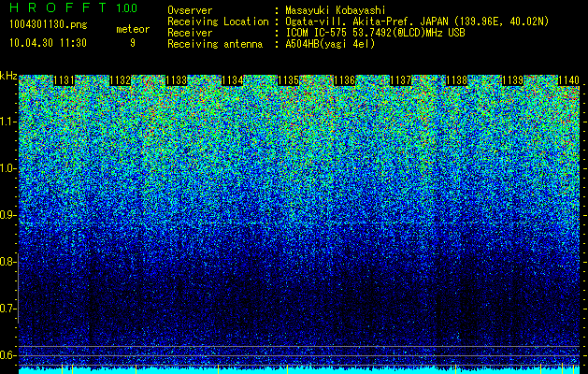The width and height of the screenshot is (588, 374).
Task: Click the 1140 time marker
Action: (x=568, y=80)
